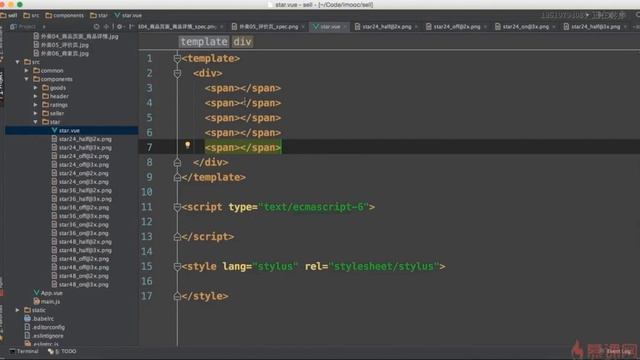Select star24_half@2x.png in project tree

coord(85,139)
